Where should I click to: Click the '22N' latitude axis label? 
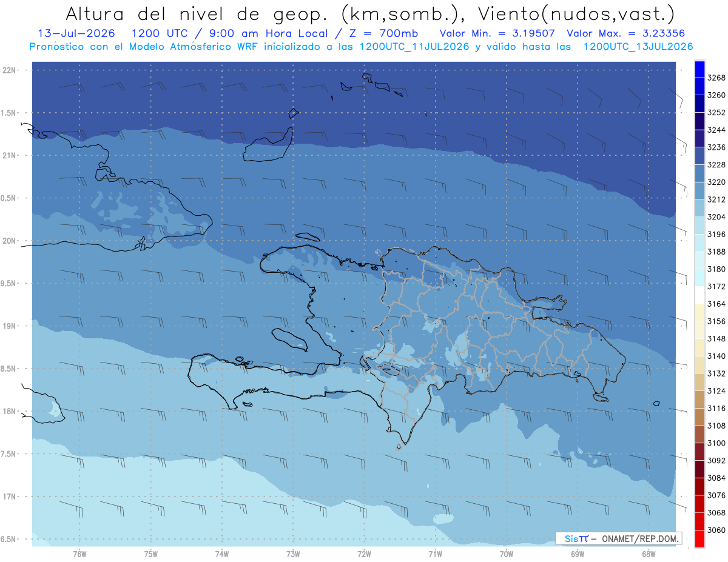point(9,70)
